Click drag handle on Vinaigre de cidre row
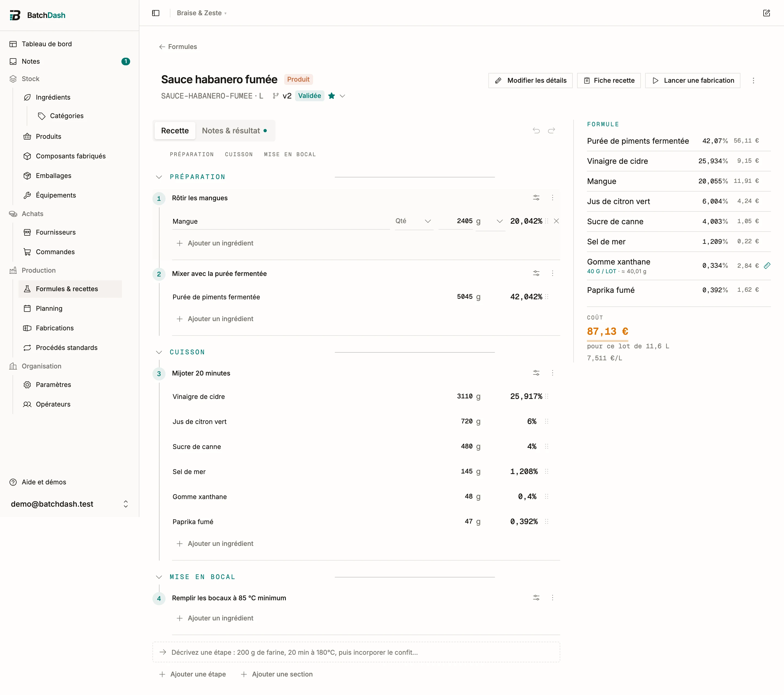The width and height of the screenshot is (784, 695). point(547,396)
